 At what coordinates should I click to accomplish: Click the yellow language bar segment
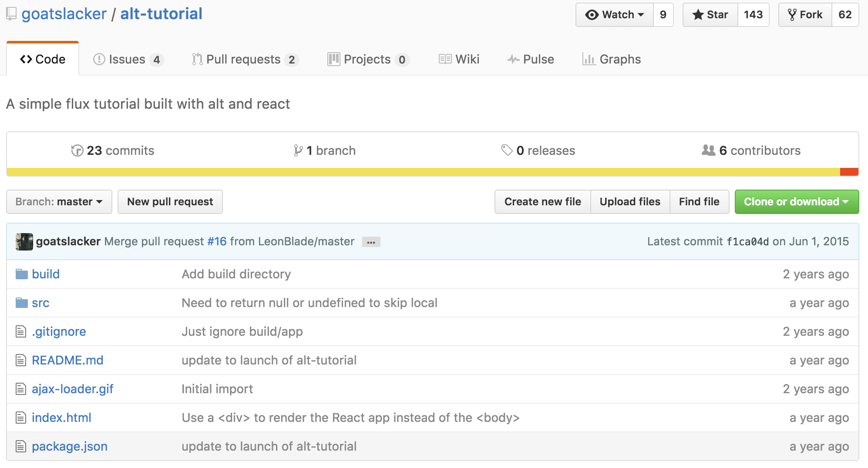tap(423, 172)
